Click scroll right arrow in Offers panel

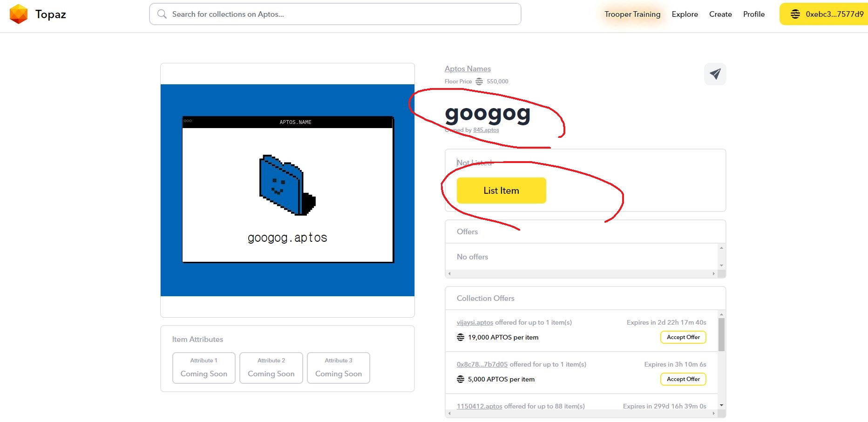click(x=714, y=274)
